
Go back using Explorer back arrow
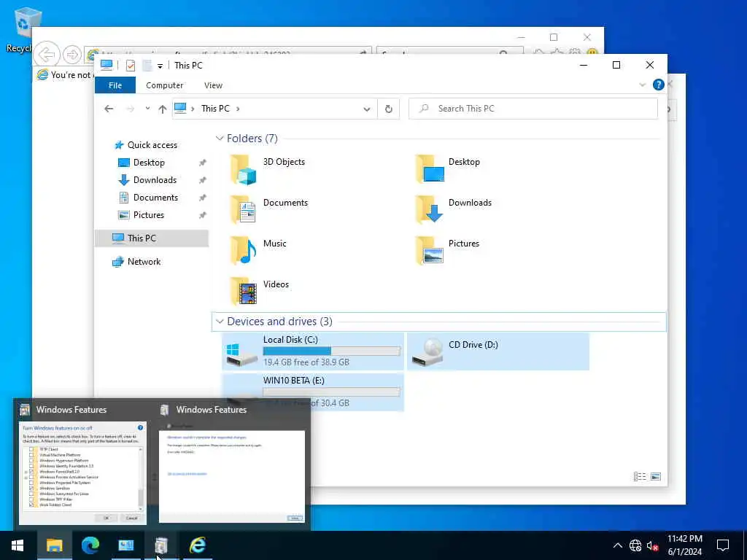(109, 109)
